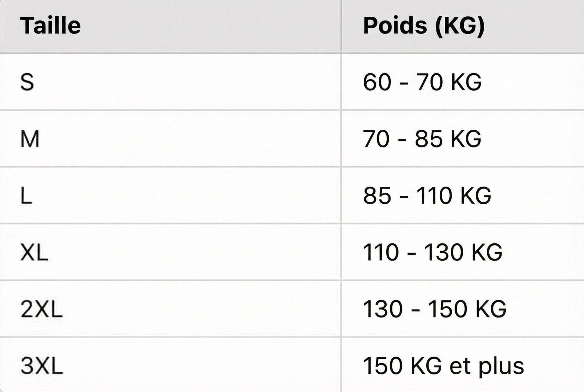Screen dimensions: 584x392
Task: Click the '130 - 150 KG' weight cell
Action: coord(435,309)
